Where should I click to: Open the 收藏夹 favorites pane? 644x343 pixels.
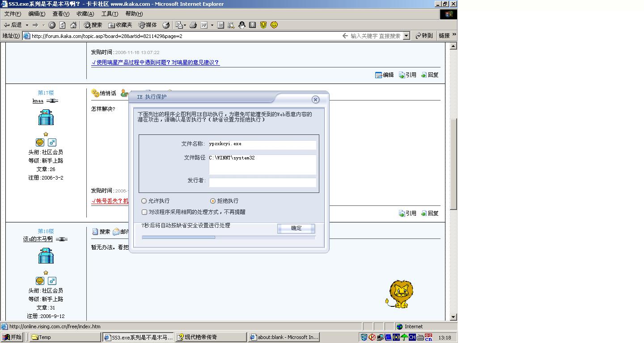120,25
